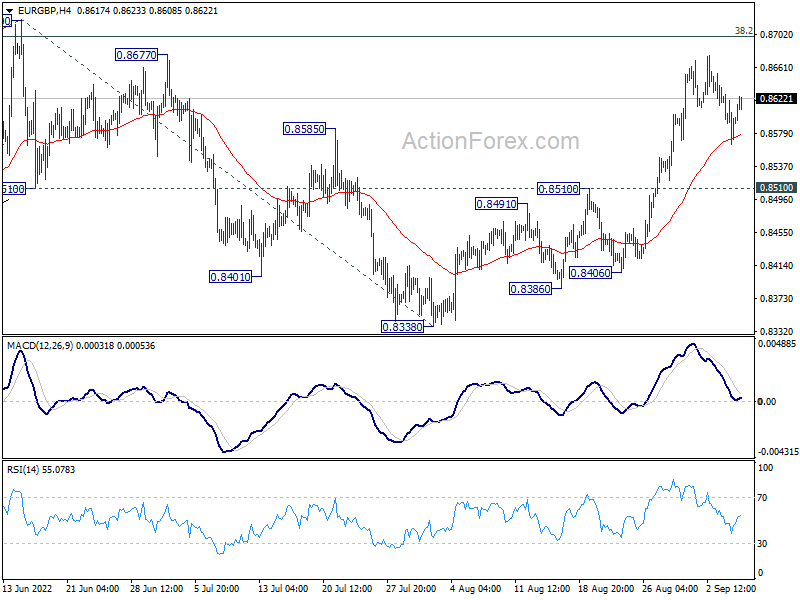Click the current price tag 0.86221
The height and width of the screenshot is (600, 800).
coord(777,98)
